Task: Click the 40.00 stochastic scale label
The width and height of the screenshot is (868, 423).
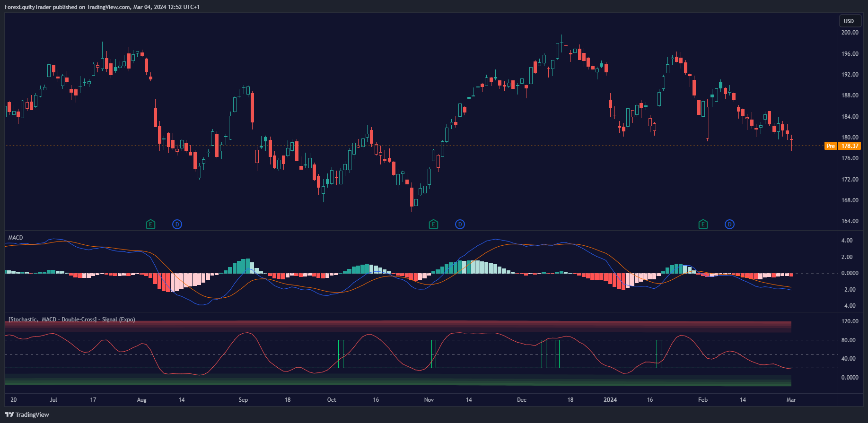Action: tap(849, 359)
